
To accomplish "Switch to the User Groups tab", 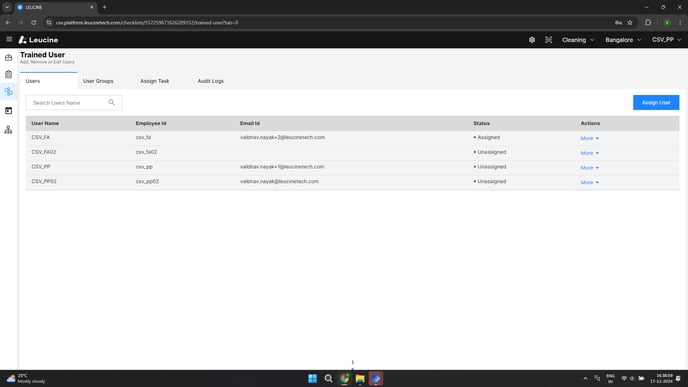I will pyautogui.click(x=98, y=81).
